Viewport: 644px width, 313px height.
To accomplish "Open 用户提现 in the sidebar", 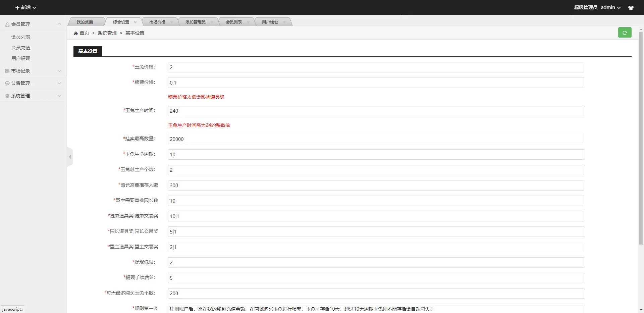I will pyautogui.click(x=21, y=58).
